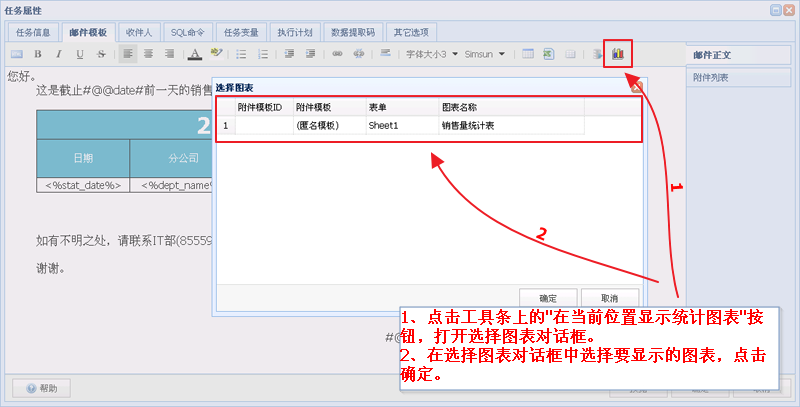800x407 pixels.
Task: Select the 销售量统计表 chart row
Action: pos(467,126)
